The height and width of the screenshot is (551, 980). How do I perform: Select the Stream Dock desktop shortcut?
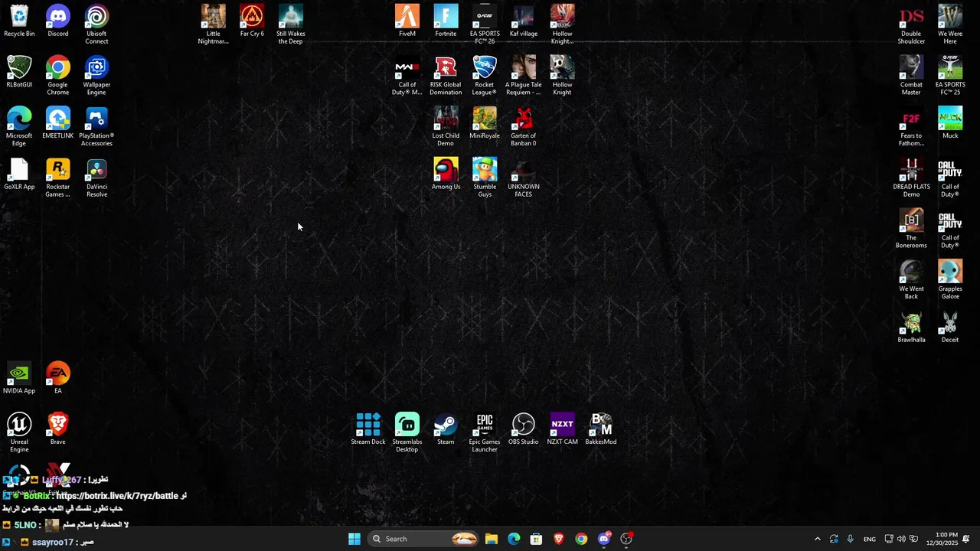click(368, 429)
